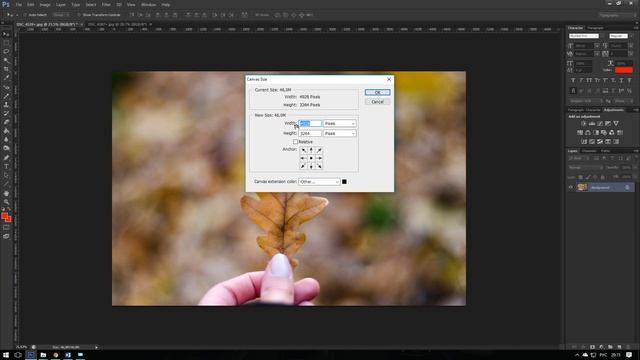Select the Move tool in toolbar
Image resolution: width=640 pixels, height=360 pixels.
(x=6, y=34)
